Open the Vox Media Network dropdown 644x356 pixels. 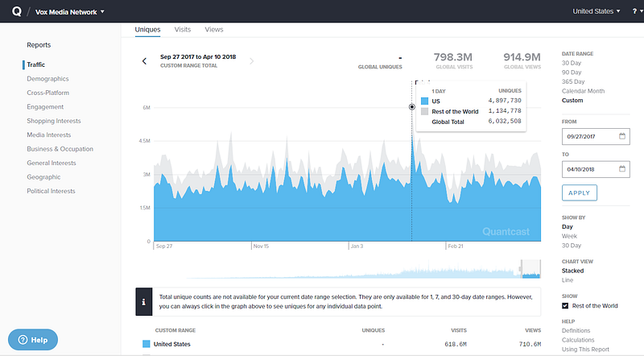(70, 12)
